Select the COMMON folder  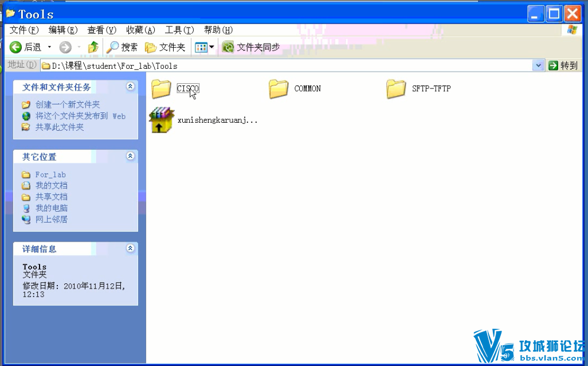[279, 88]
